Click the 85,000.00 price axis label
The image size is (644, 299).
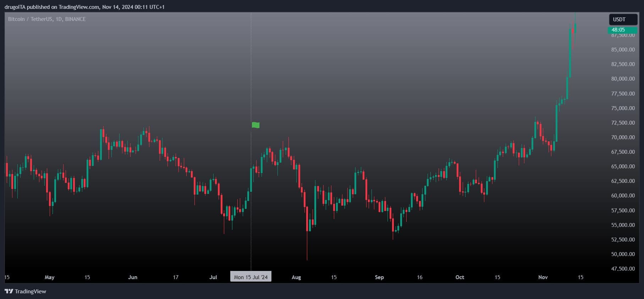tap(623, 50)
